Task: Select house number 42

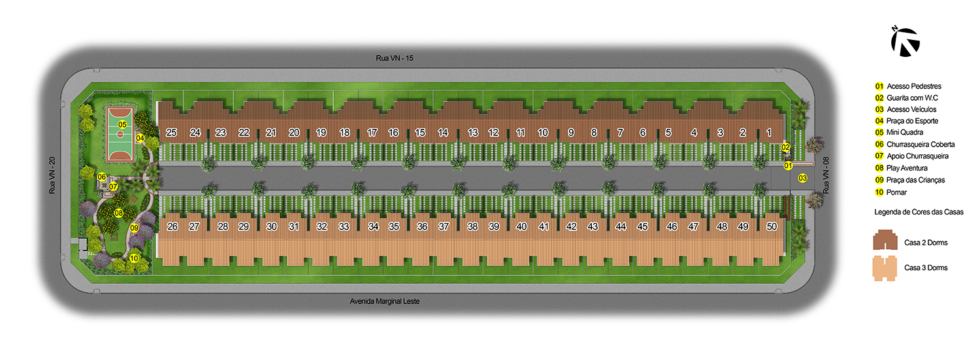Action: (x=572, y=227)
